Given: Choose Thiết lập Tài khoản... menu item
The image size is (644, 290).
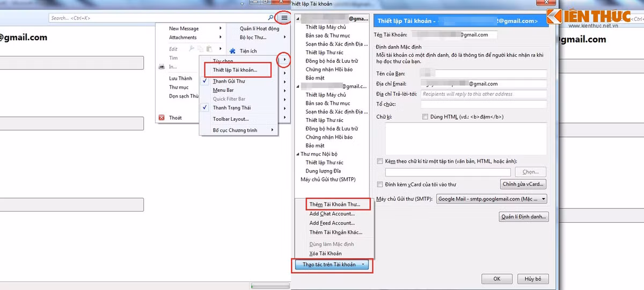Looking at the screenshot, I should 235,70.
